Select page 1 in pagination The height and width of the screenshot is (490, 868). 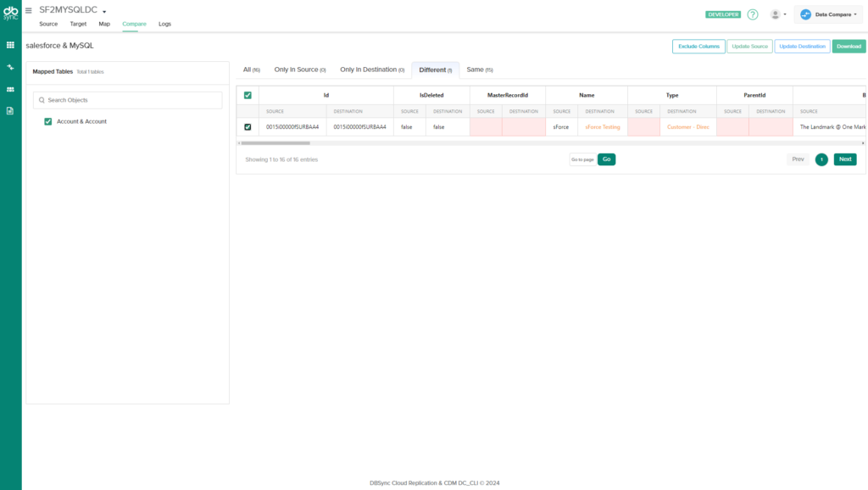[821, 159]
